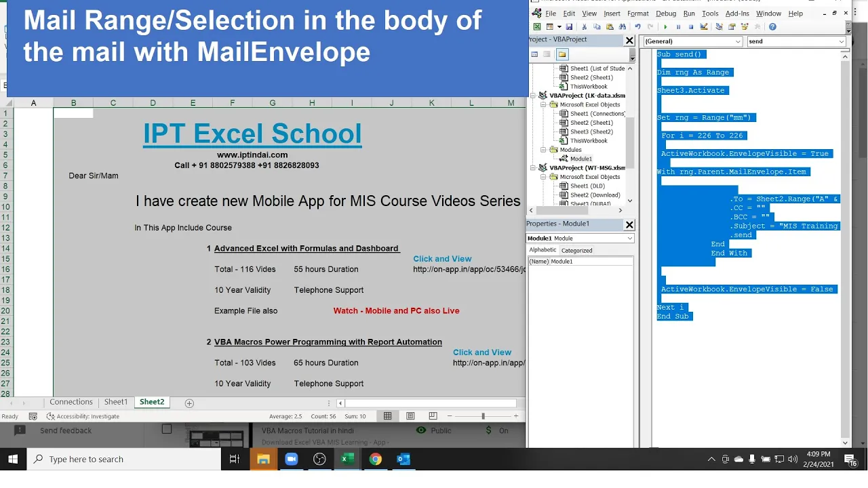Screen dimensions: 868x488
Task: Click the zoom in plus button
Action: pyautogui.click(x=516, y=416)
